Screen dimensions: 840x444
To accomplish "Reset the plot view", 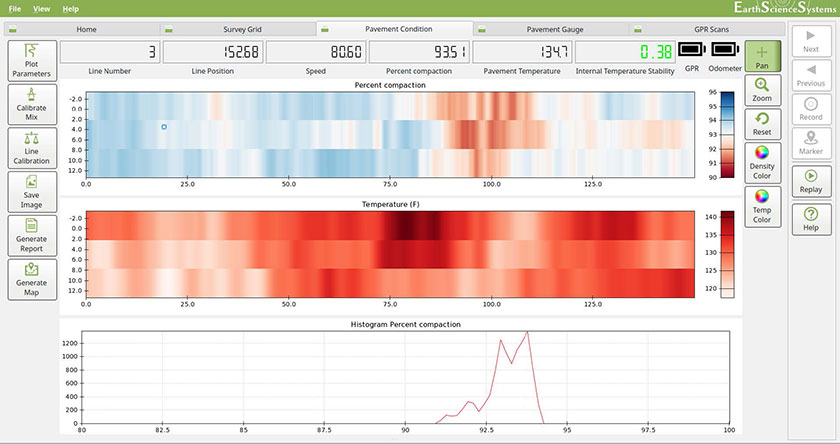I will (x=762, y=124).
